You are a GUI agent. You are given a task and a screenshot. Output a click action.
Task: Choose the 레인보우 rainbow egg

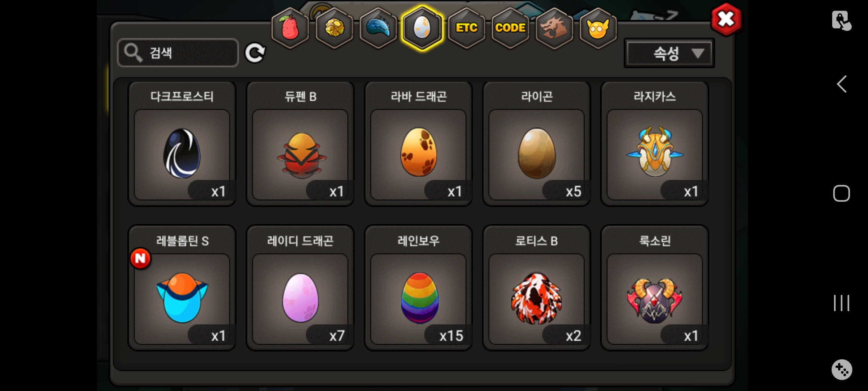(418, 288)
